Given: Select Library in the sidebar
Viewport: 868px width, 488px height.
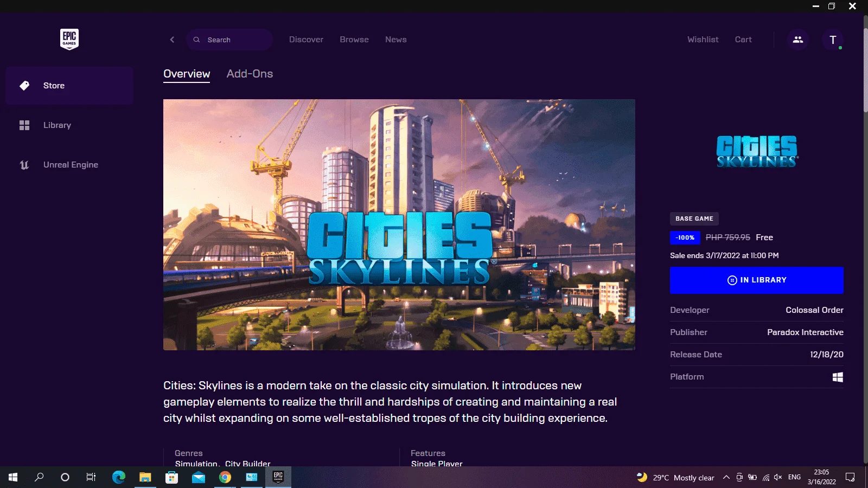Looking at the screenshot, I should pos(69,125).
